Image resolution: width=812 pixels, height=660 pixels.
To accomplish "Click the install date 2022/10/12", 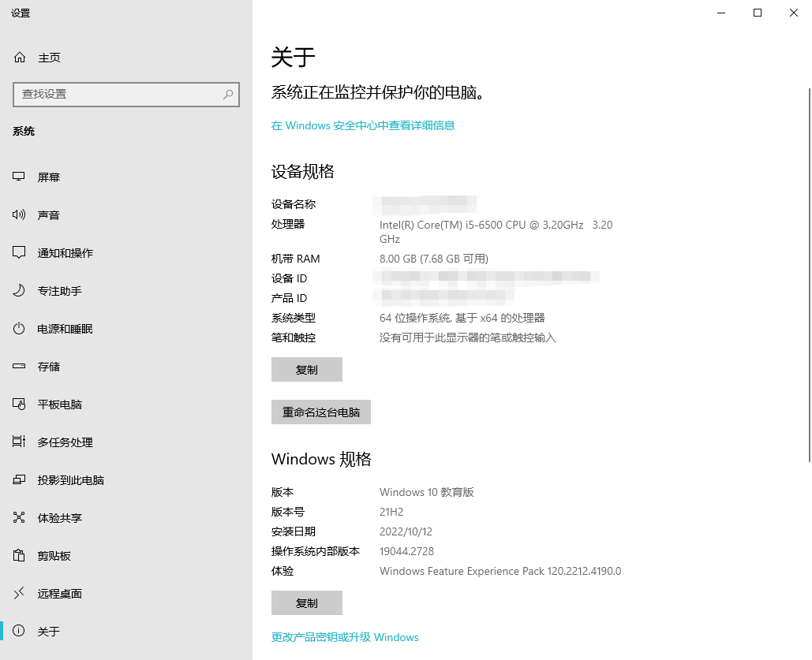I will (406, 531).
